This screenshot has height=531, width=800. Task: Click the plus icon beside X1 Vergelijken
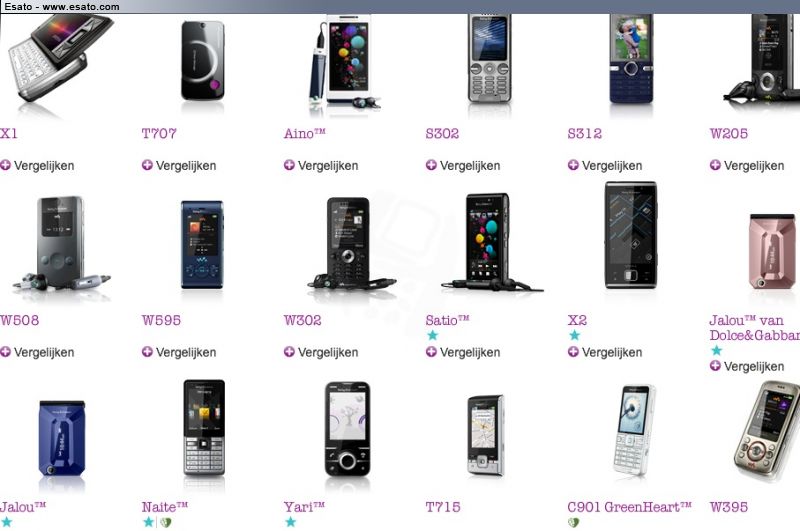(5, 165)
